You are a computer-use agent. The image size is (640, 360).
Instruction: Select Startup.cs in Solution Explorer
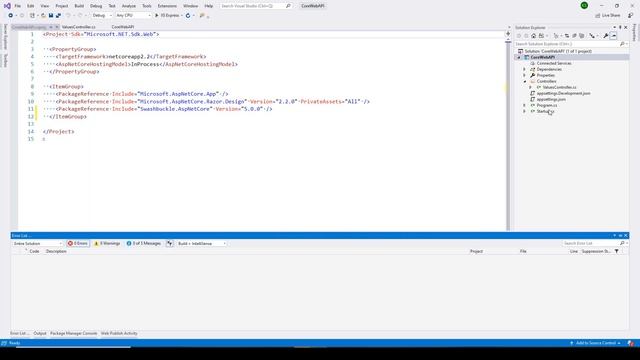point(545,111)
